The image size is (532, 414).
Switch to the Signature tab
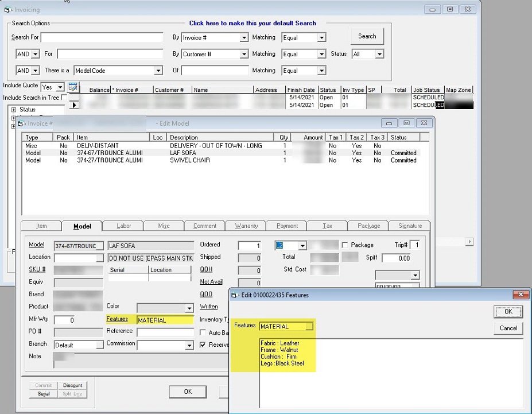410,226
